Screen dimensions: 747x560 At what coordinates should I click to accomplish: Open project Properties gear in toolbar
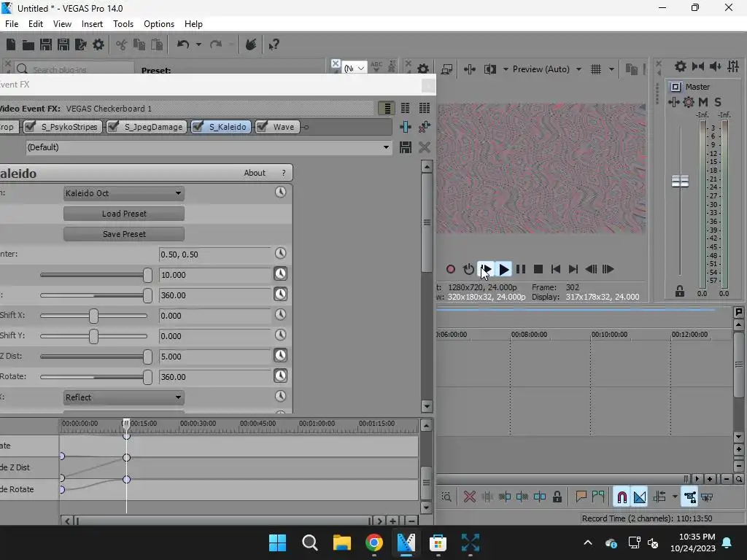coord(98,44)
